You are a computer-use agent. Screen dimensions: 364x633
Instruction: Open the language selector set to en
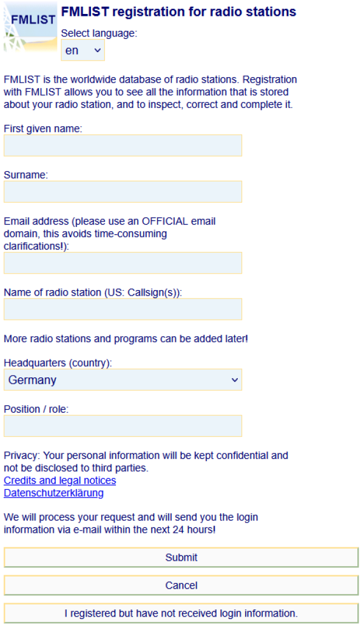click(x=83, y=50)
